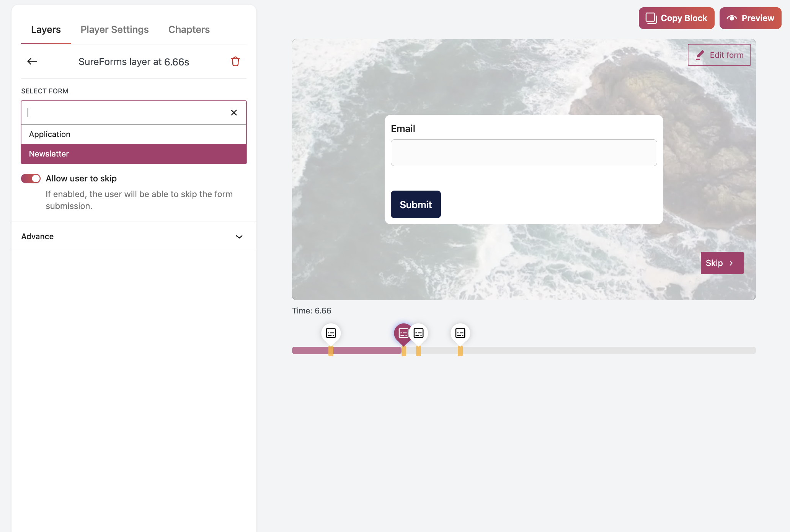Click the chevron arrow inside Skip button
790x532 pixels.
[x=732, y=263]
